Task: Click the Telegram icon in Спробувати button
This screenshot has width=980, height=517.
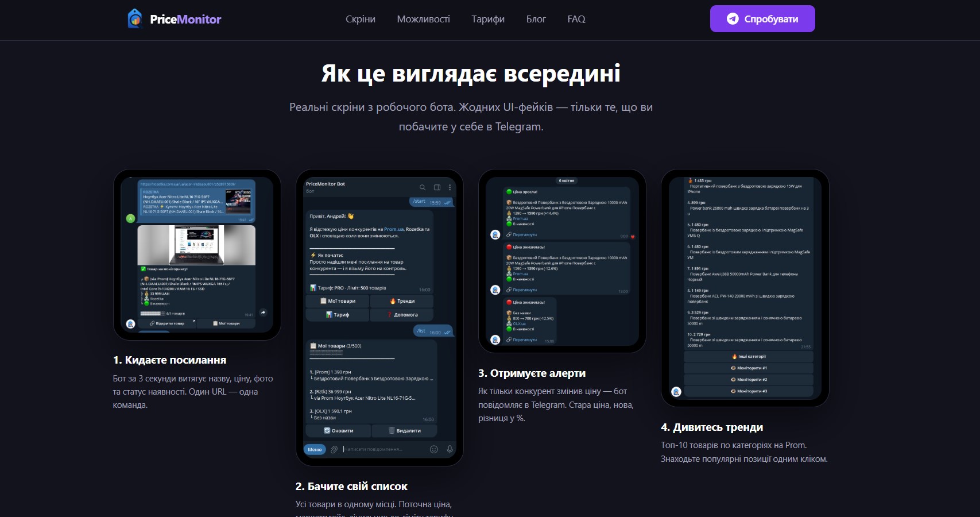Action: tap(733, 19)
